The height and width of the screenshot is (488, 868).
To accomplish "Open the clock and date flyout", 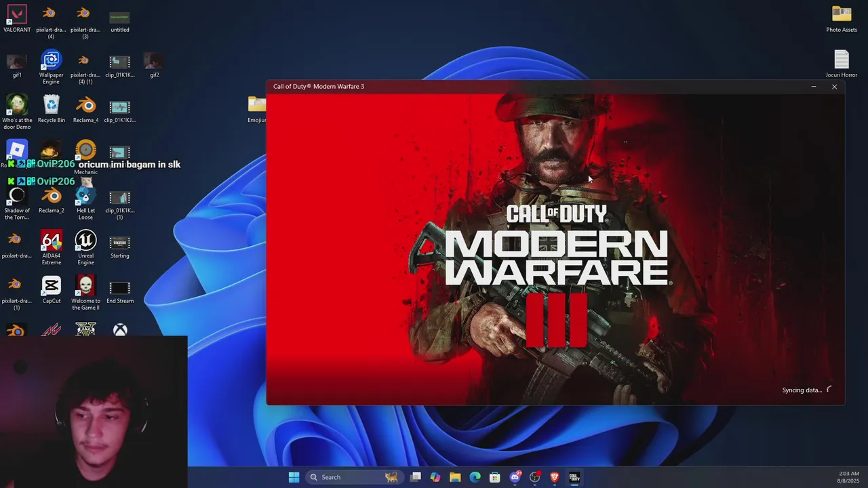I will click(x=848, y=477).
